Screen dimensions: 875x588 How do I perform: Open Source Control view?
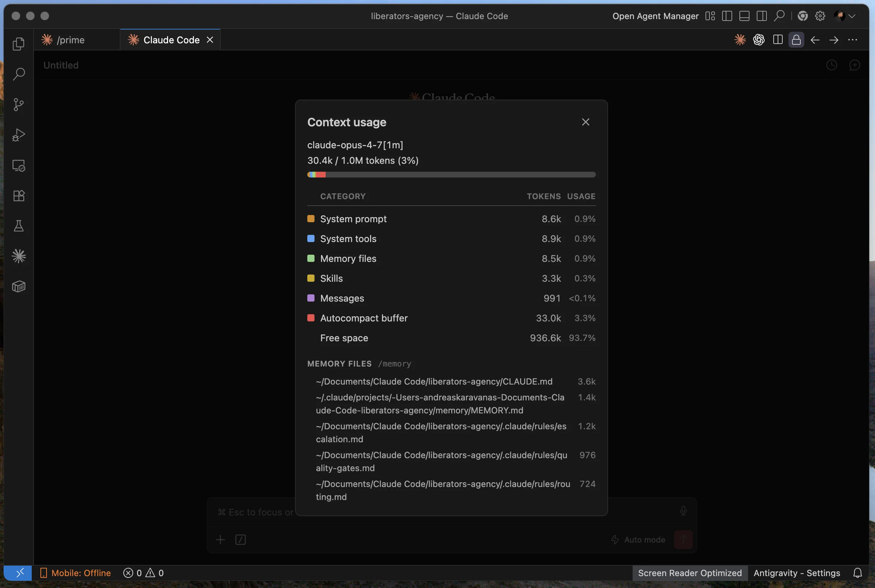coord(18,104)
